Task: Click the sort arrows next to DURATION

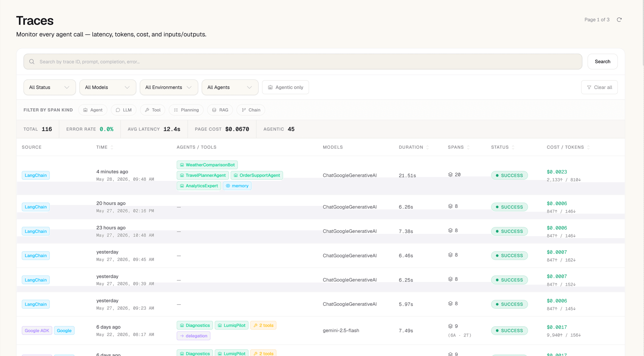Action: (x=428, y=147)
